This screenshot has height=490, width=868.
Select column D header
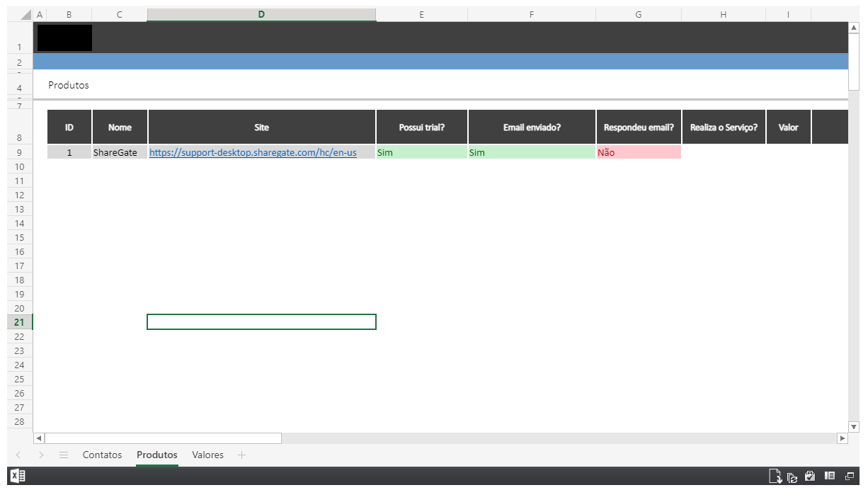tap(261, 14)
